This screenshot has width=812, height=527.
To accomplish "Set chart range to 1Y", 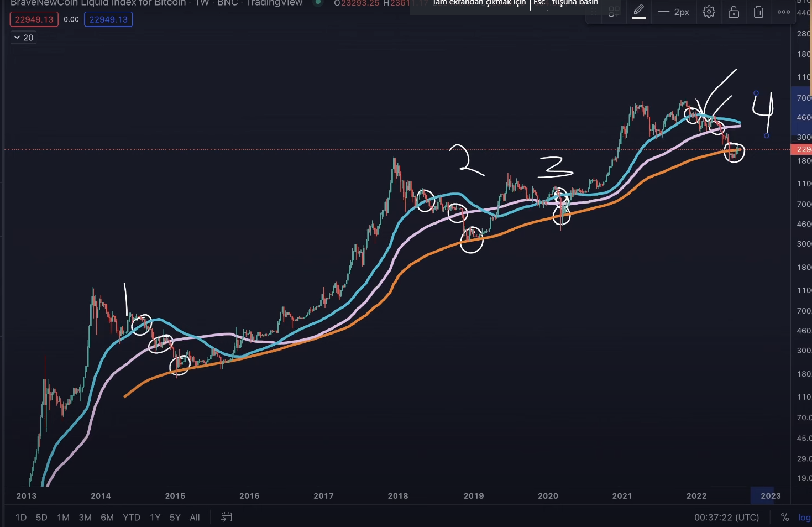I will (x=155, y=518).
